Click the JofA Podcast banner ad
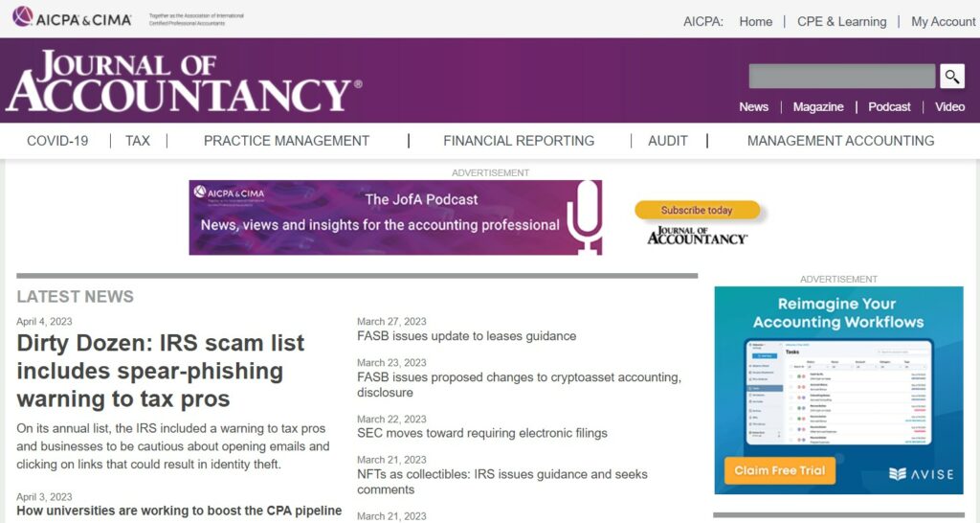Screen dimensions: 980x523 (x=395, y=217)
